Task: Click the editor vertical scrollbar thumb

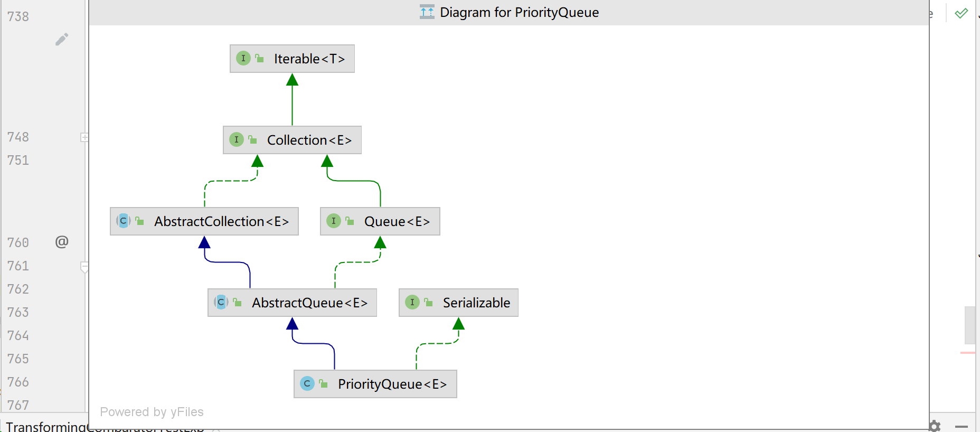Action: tap(970, 325)
